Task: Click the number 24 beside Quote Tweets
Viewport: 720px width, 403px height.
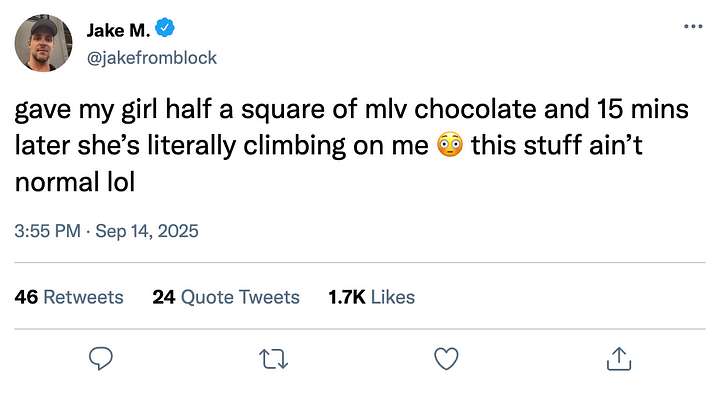Action: coord(163,297)
